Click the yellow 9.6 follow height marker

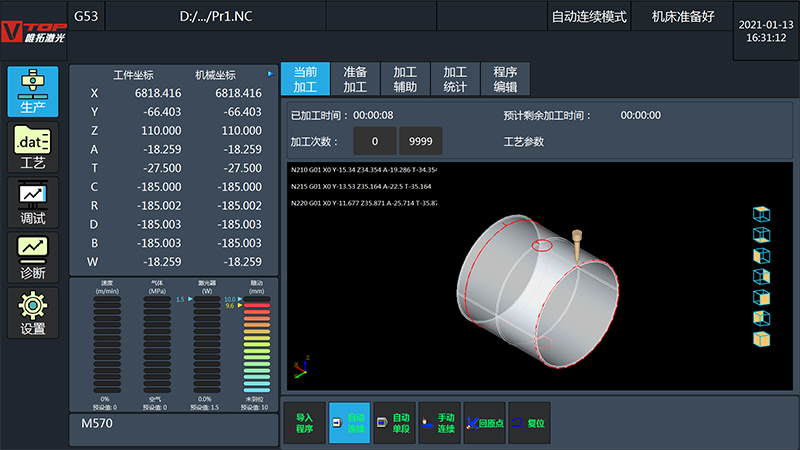(240, 306)
